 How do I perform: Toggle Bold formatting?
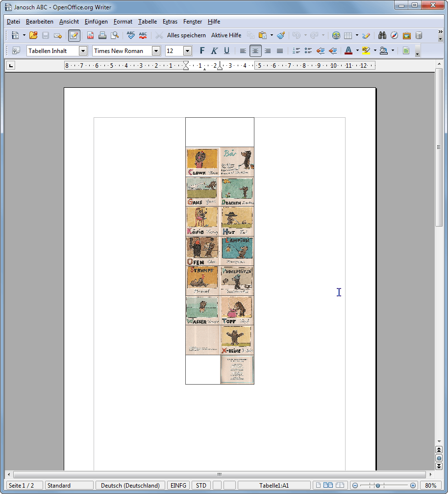(x=202, y=51)
